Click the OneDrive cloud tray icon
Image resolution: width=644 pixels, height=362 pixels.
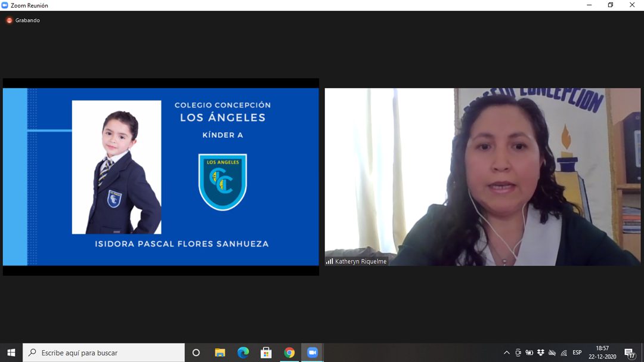(552, 352)
